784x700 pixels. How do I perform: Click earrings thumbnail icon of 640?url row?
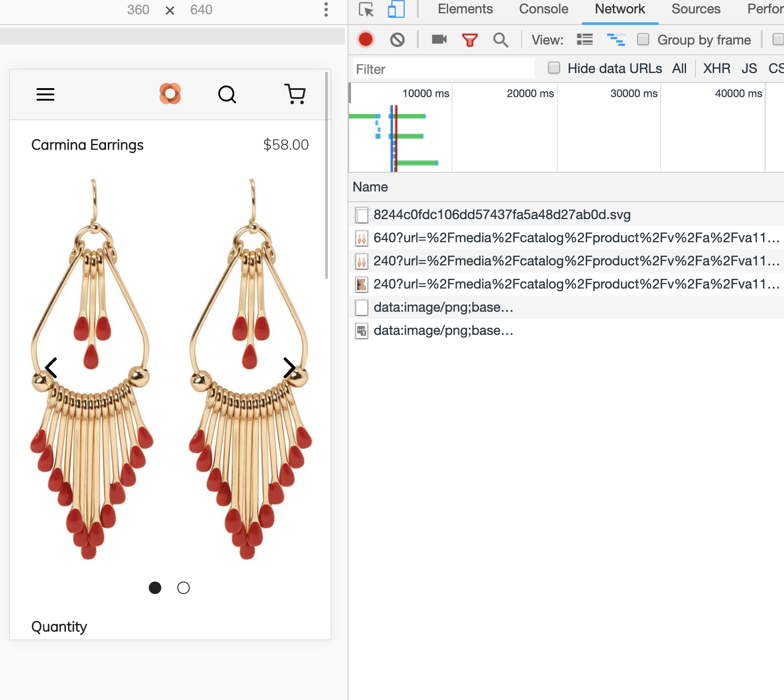(x=362, y=238)
